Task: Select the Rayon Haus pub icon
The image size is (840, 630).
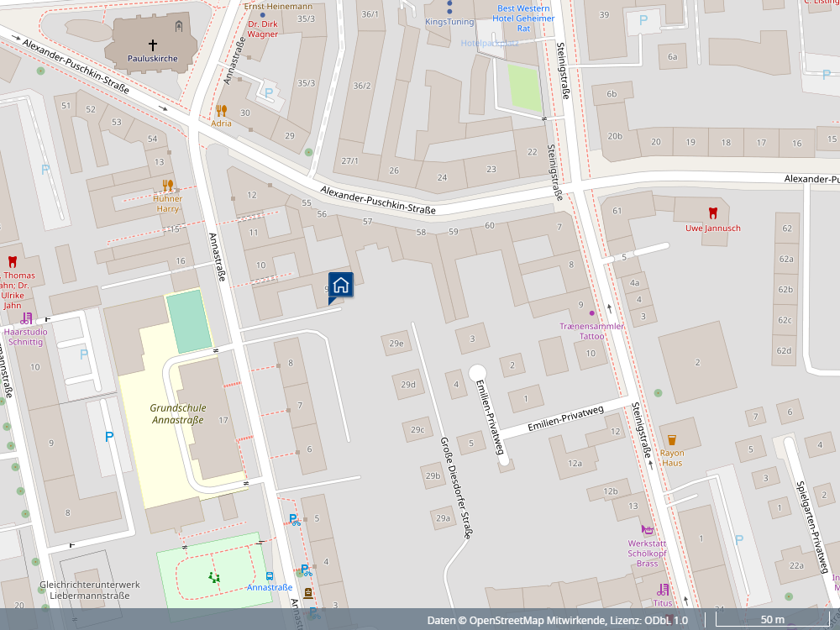Action: pos(671,438)
